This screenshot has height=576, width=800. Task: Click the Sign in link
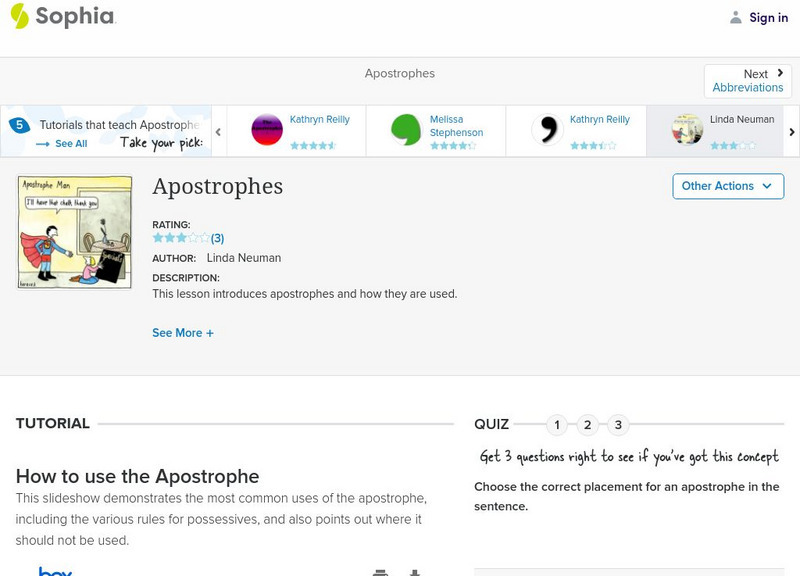pos(768,17)
